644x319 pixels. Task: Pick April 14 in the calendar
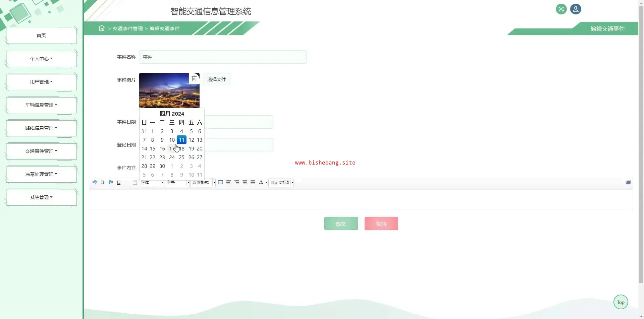[x=144, y=148]
